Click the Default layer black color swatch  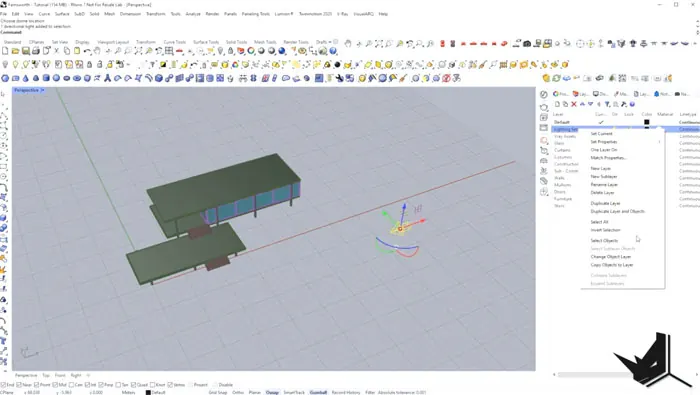pyautogui.click(x=646, y=122)
